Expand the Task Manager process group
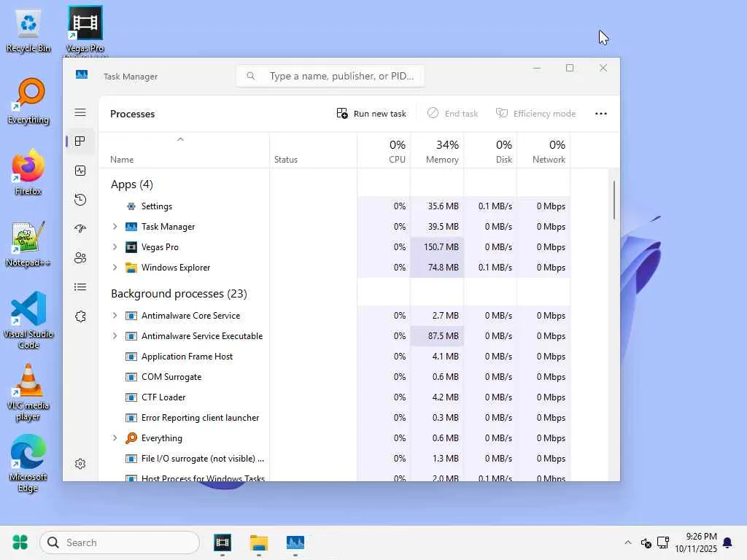The width and height of the screenshot is (747, 560). (x=115, y=227)
